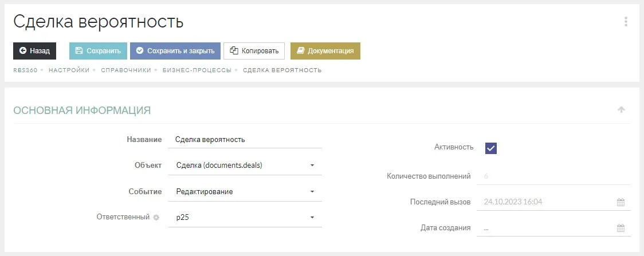Click the gear icon next to Ответственный
Screen dimensions: 644x256
tap(156, 218)
